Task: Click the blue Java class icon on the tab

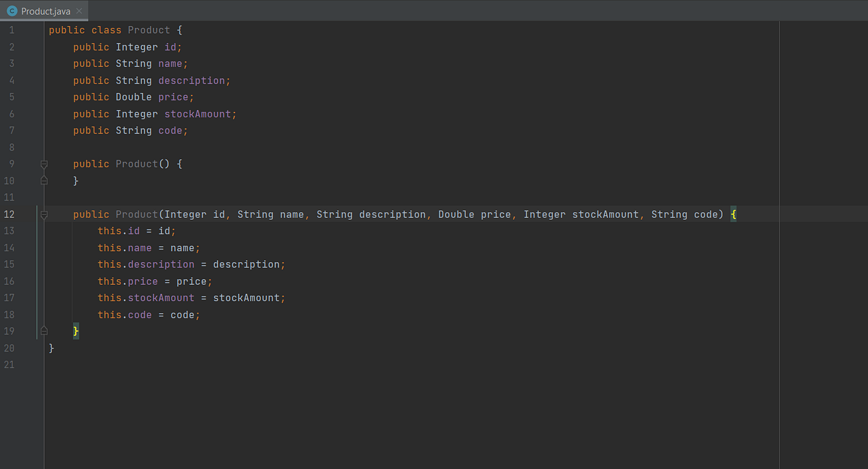Action: [x=11, y=11]
